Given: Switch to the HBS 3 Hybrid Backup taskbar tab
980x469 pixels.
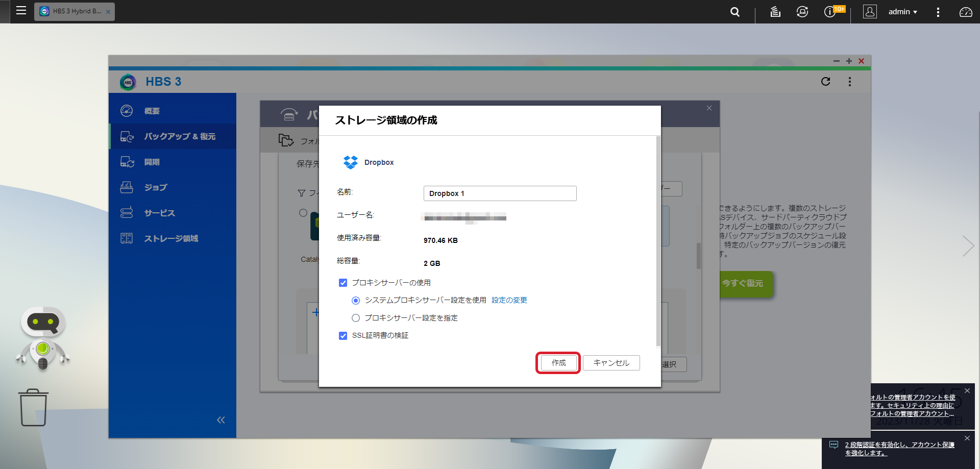Looking at the screenshot, I should (x=75, y=11).
